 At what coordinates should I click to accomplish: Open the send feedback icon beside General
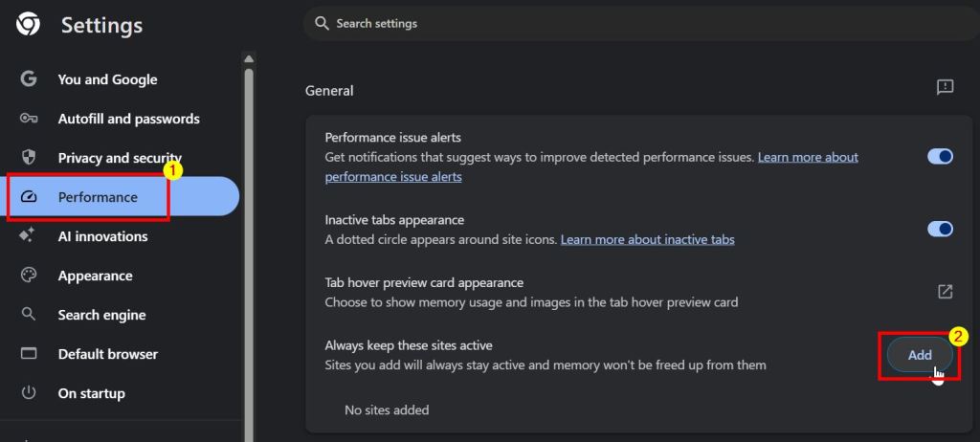pyautogui.click(x=945, y=87)
